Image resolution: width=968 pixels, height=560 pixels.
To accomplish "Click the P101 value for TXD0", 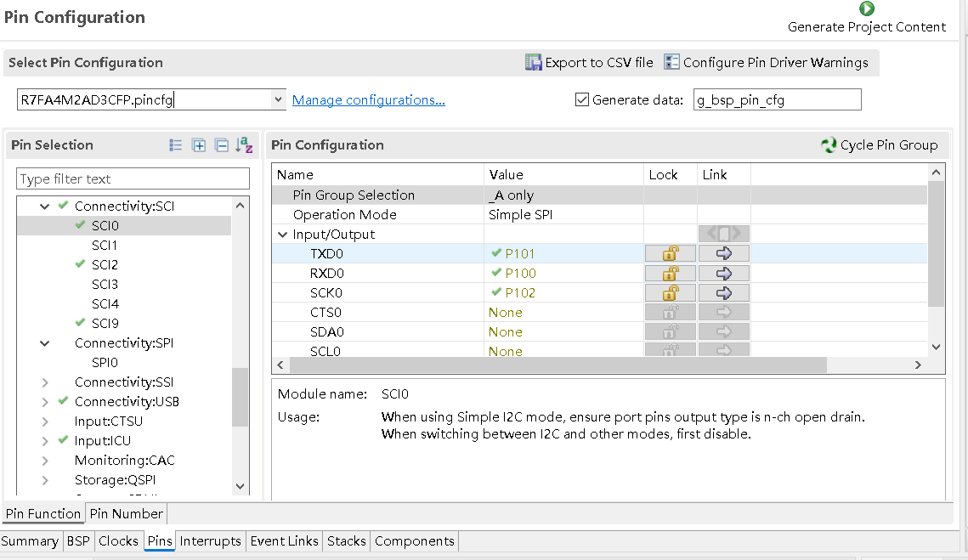I will (520, 254).
